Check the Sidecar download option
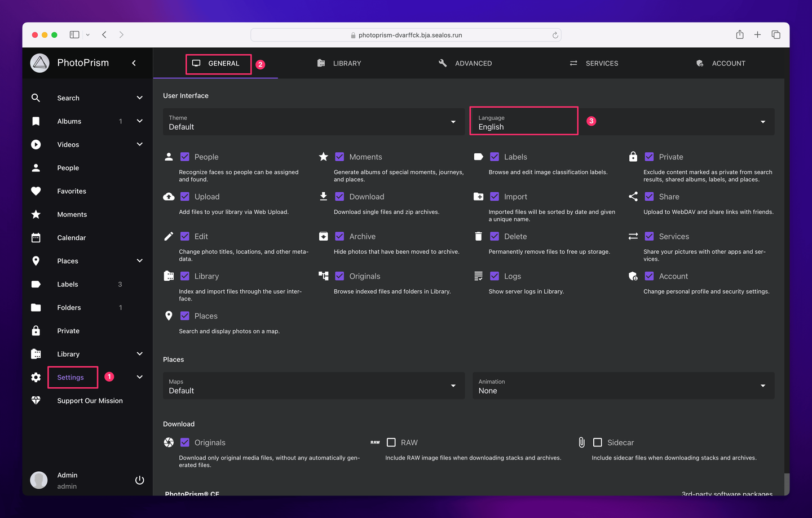Viewport: 812px width, 518px height. pos(598,442)
